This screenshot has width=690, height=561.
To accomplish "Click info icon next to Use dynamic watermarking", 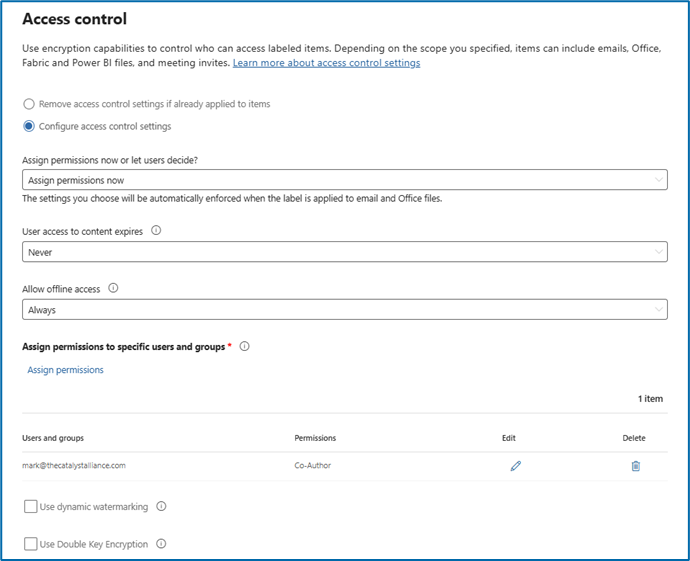I will click(162, 507).
